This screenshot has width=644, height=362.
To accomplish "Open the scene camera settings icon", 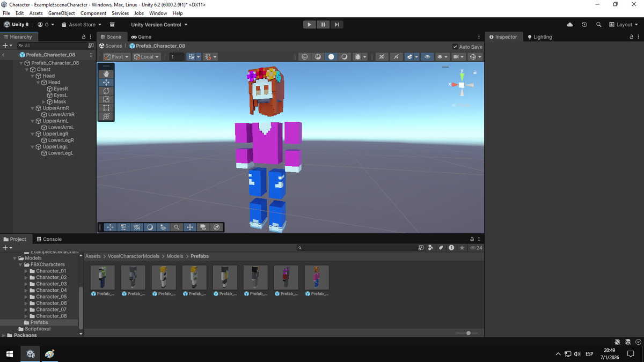I will tap(456, 56).
